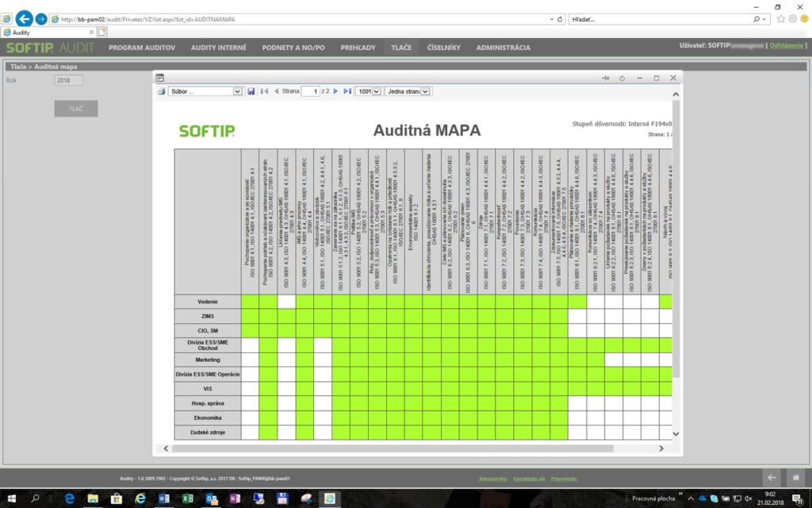Open the Súbor export format dropdown
The image size is (812, 508).
point(237,90)
